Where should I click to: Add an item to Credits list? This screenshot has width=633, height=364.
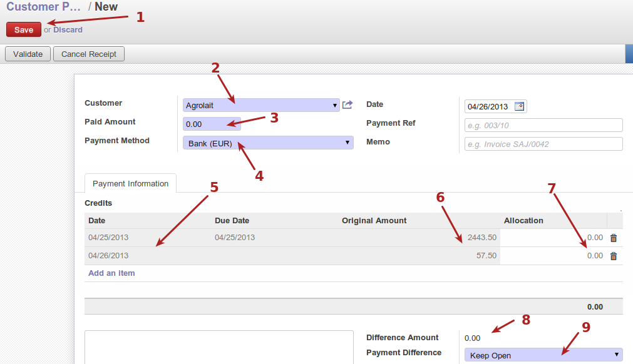point(111,273)
